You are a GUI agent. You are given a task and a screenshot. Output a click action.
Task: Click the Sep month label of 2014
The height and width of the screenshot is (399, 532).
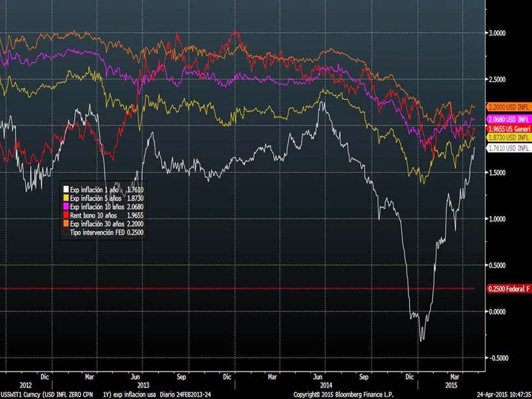(364, 377)
